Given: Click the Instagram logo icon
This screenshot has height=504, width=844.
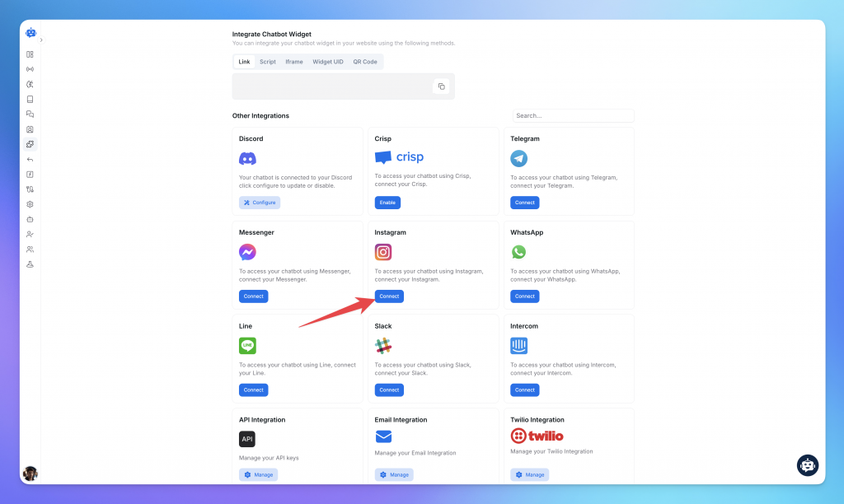Looking at the screenshot, I should pyautogui.click(x=383, y=252).
